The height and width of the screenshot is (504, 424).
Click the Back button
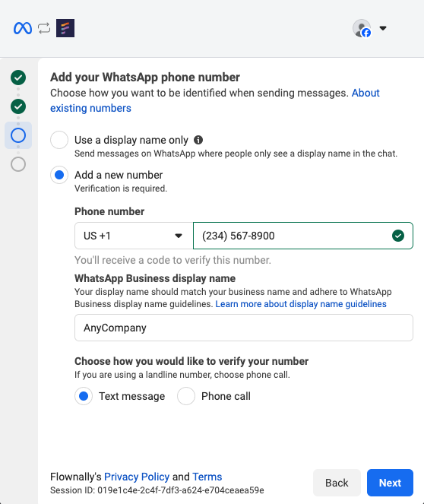pos(337,483)
